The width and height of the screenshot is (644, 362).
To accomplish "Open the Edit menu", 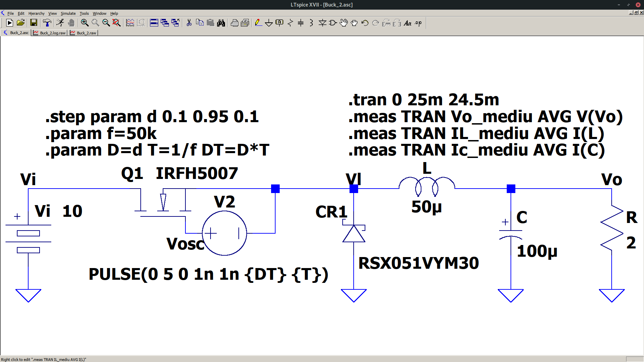I will point(21,13).
